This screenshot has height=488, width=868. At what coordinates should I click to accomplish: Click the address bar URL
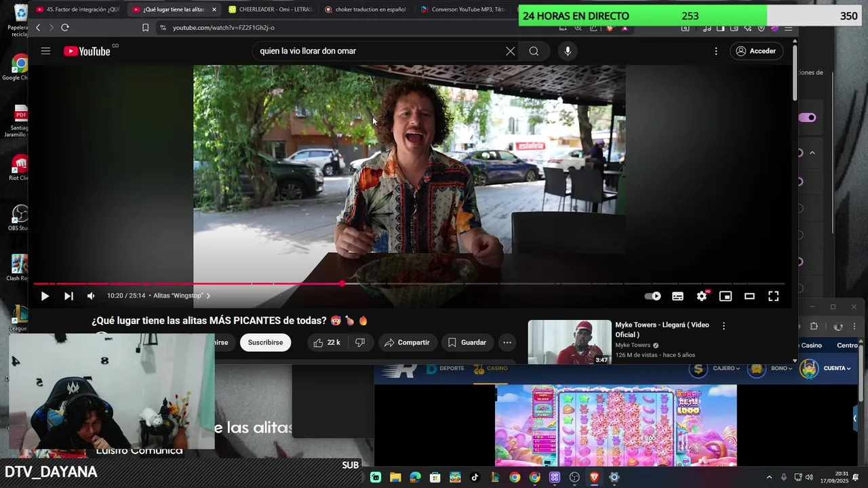223,28
